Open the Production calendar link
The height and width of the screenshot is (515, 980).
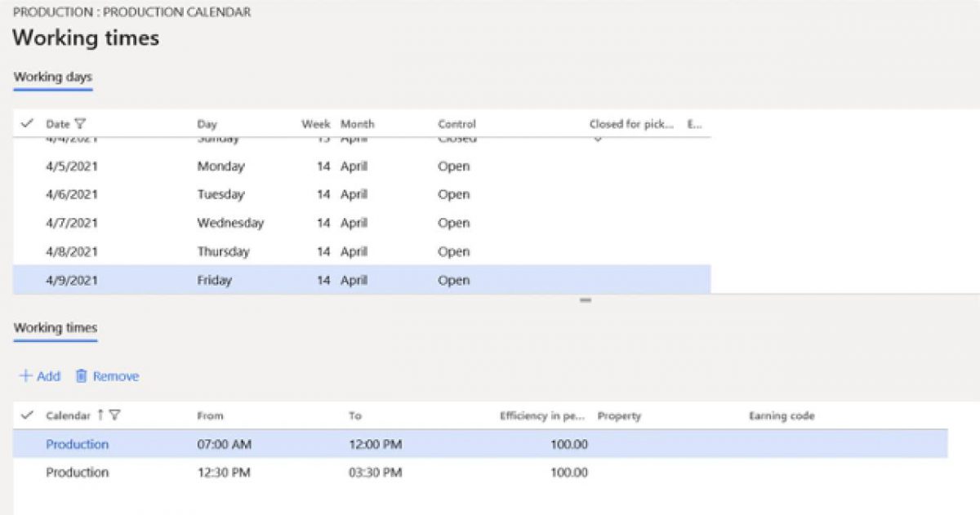click(77, 444)
